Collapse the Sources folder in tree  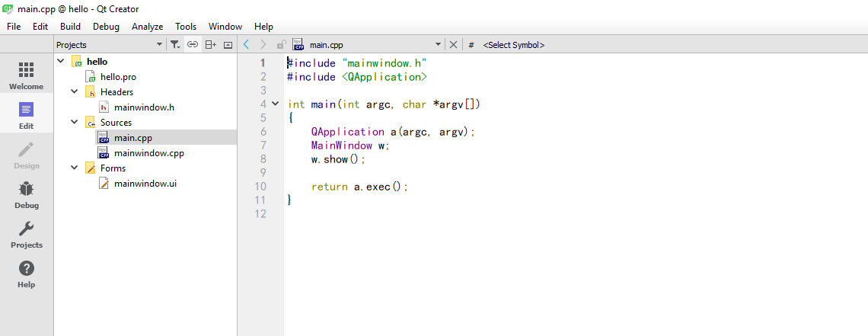click(x=74, y=123)
